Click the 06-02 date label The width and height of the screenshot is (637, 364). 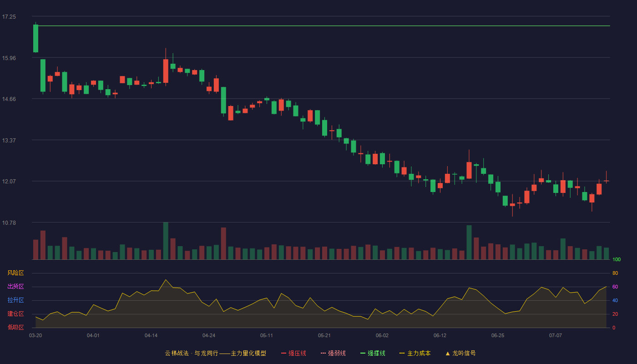[382, 335]
